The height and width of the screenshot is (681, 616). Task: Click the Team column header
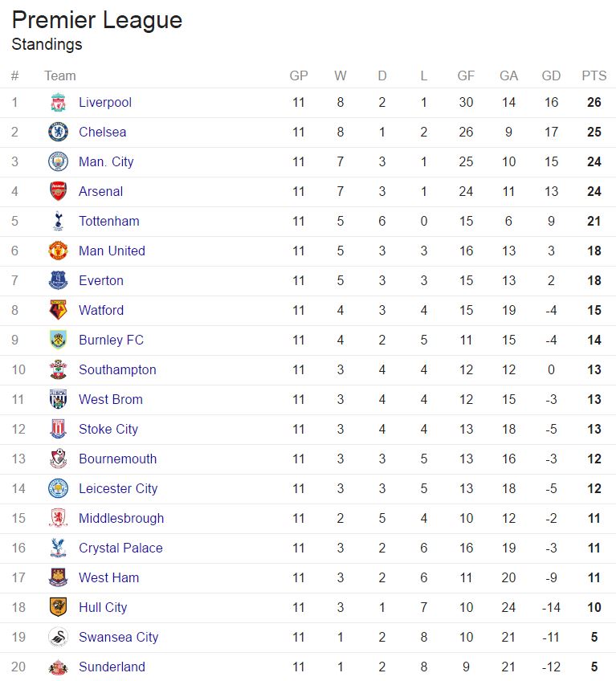click(60, 76)
